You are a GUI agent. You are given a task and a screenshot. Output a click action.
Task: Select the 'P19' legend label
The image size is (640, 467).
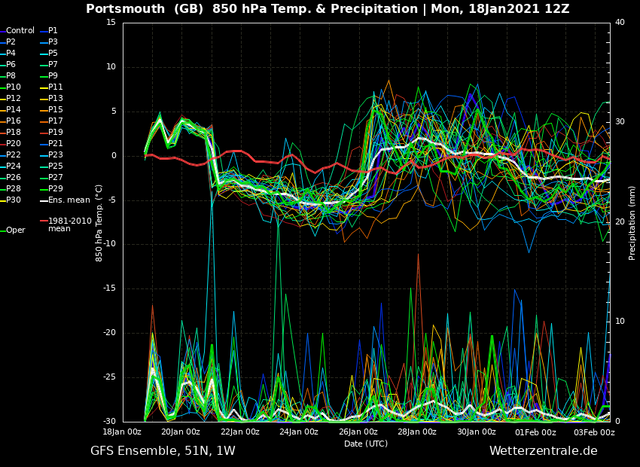coord(52,132)
